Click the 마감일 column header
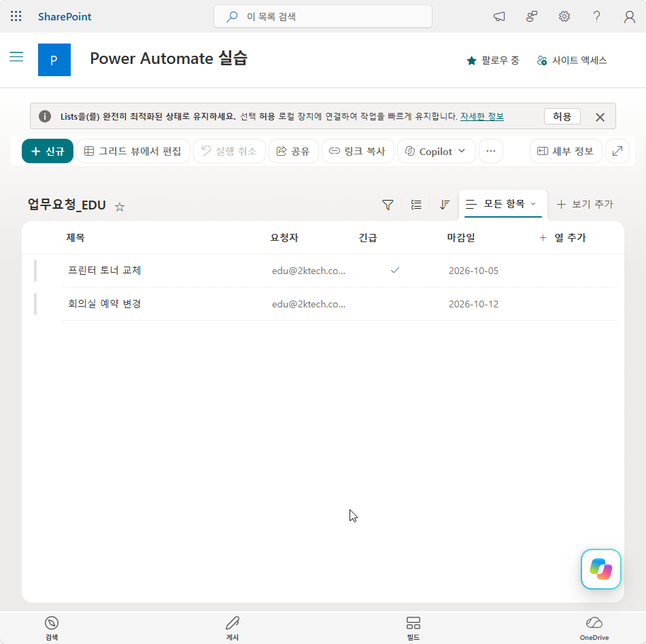This screenshot has height=644, width=646. coord(461,238)
